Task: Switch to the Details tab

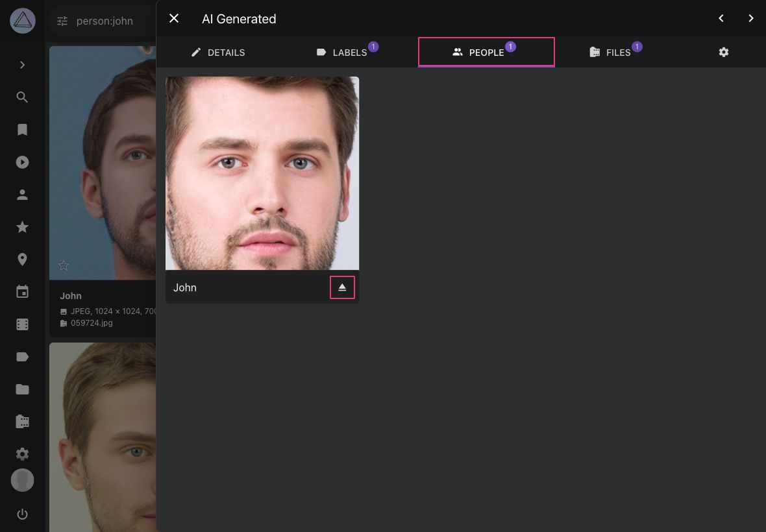Action: click(x=218, y=52)
